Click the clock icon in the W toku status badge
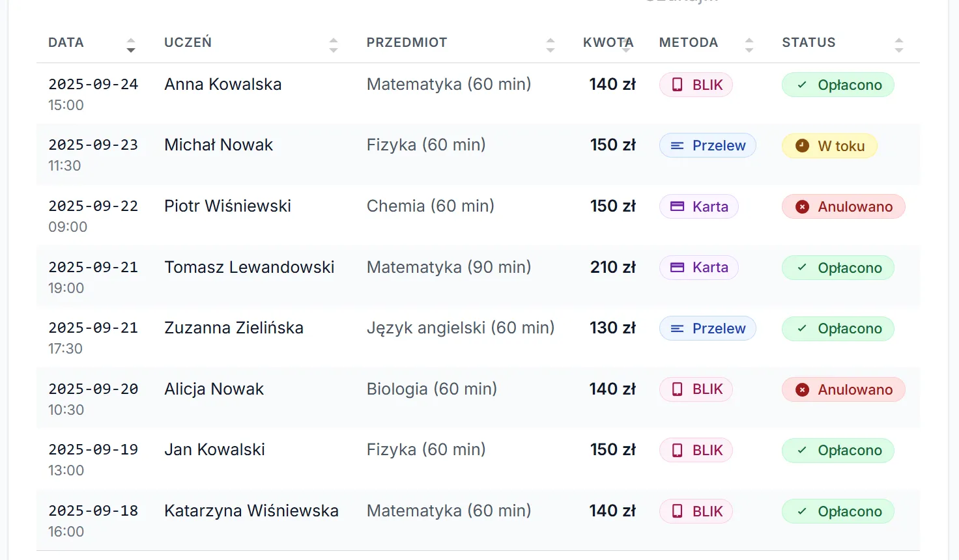This screenshot has height=560, width=959. point(802,145)
